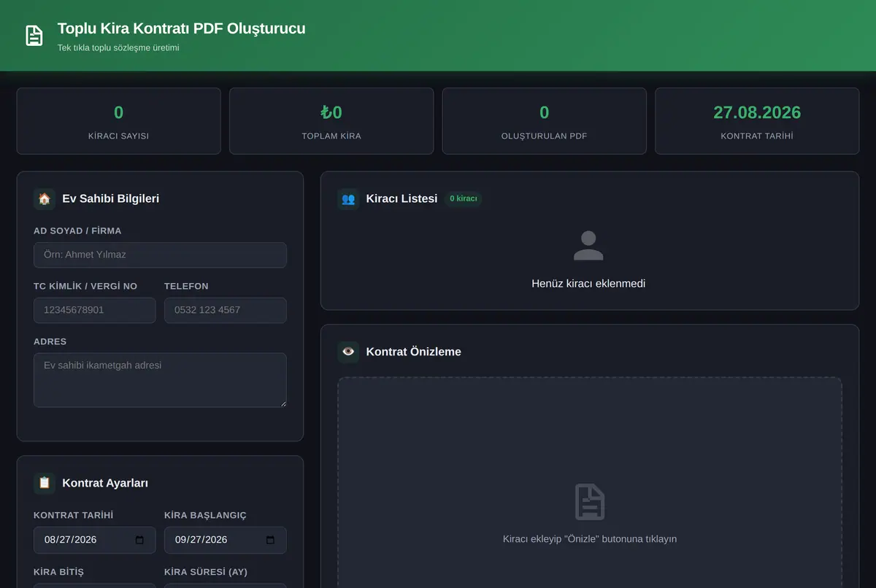Click the subtitle "Tek tıkla toplu sözleşme üretimi"
The width and height of the screenshot is (876, 588).
tap(118, 48)
